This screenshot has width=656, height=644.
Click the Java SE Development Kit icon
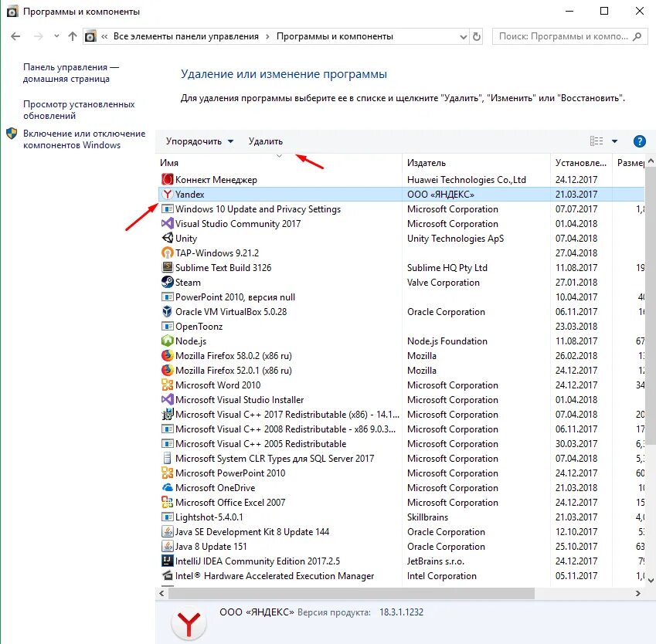pyautogui.click(x=168, y=531)
